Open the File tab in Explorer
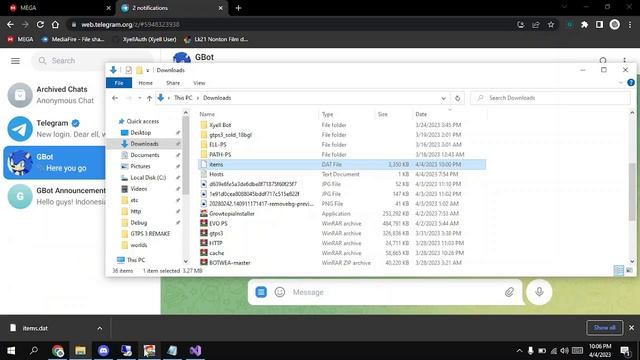The width and height of the screenshot is (640, 360). [x=119, y=83]
